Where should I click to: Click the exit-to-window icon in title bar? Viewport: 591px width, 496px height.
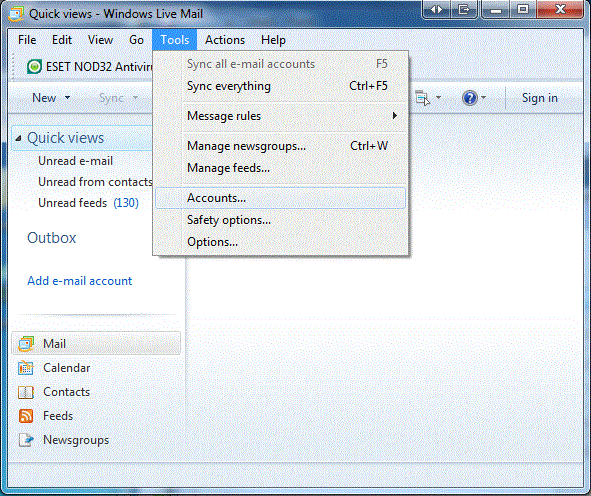tap(464, 10)
